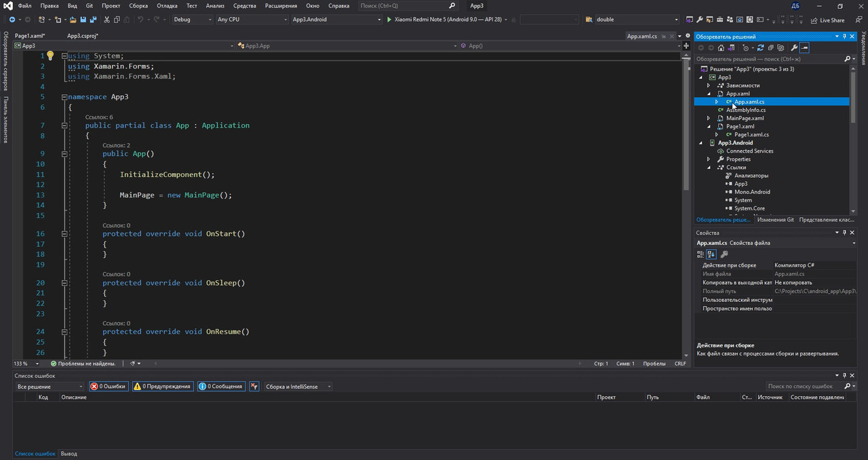Click the Описание column header

tap(74, 397)
